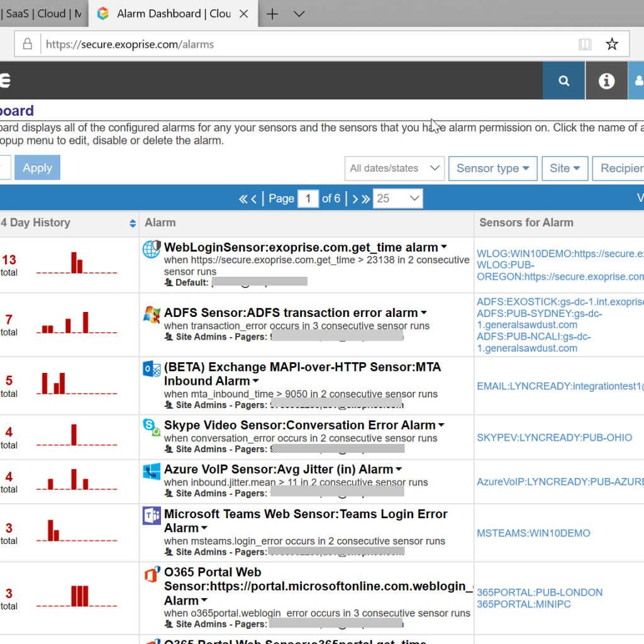This screenshot has width=644, height=644.
Task: Open ADFS:EXOSTICK sensor link
Action: (560, 302)
